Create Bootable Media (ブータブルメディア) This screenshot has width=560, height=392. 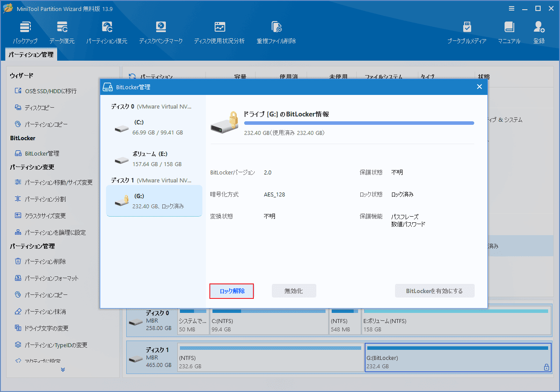[467, 32]
